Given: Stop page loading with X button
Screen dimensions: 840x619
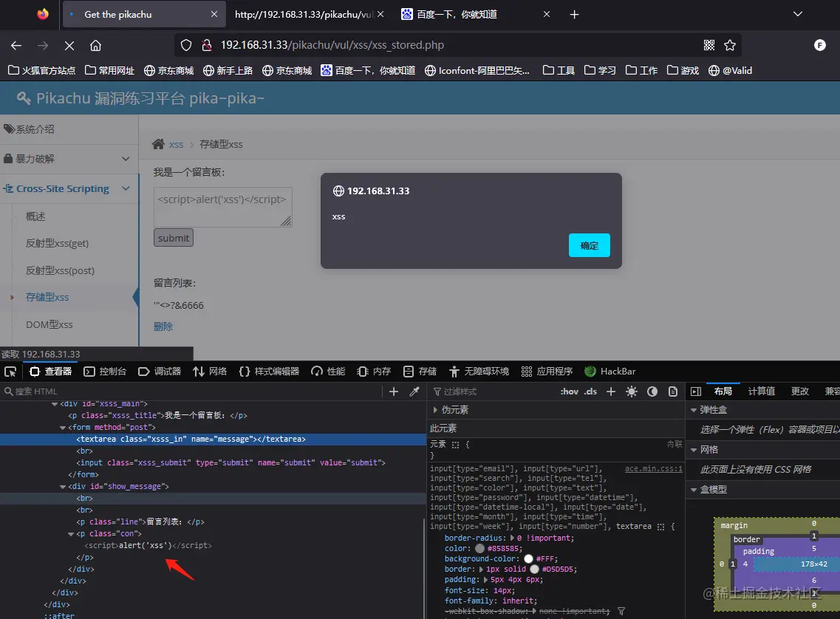Looking at the screenshot, I should 69,46.
